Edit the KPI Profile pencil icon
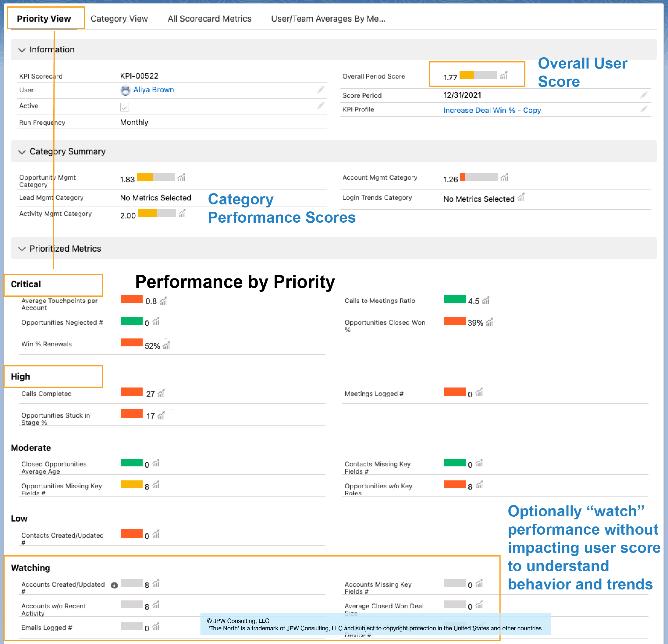The height and width of the screenshot is (644, 668). click(x=643, y=109)
